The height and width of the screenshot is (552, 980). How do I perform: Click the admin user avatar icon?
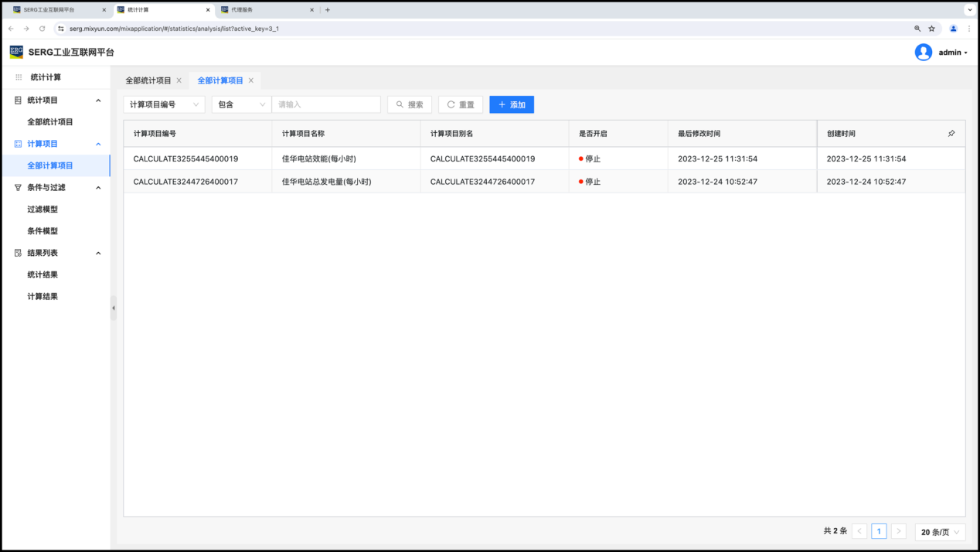pyautogui.click(x=923, y=53)
